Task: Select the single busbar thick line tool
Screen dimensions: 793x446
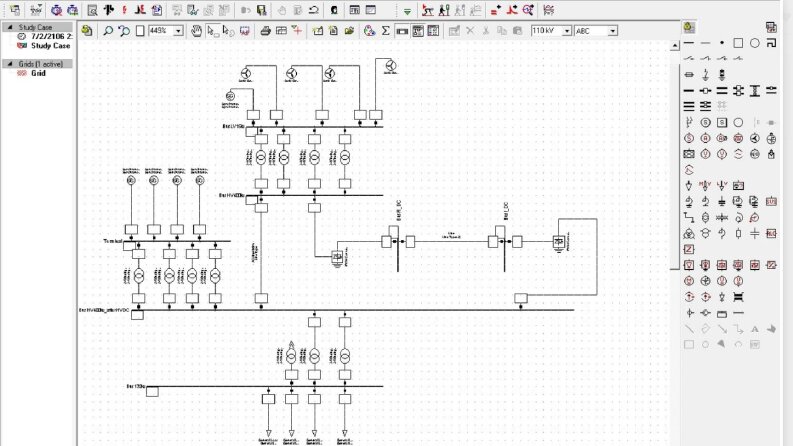Action: pyautogui.click(x=689, y=91)
